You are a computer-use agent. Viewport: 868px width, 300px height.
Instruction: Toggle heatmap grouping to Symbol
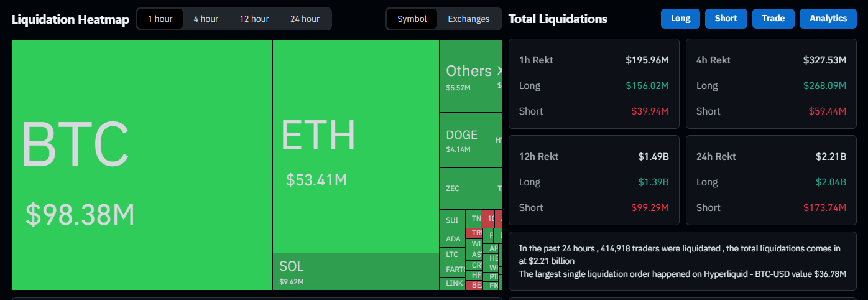pos(412,19)
